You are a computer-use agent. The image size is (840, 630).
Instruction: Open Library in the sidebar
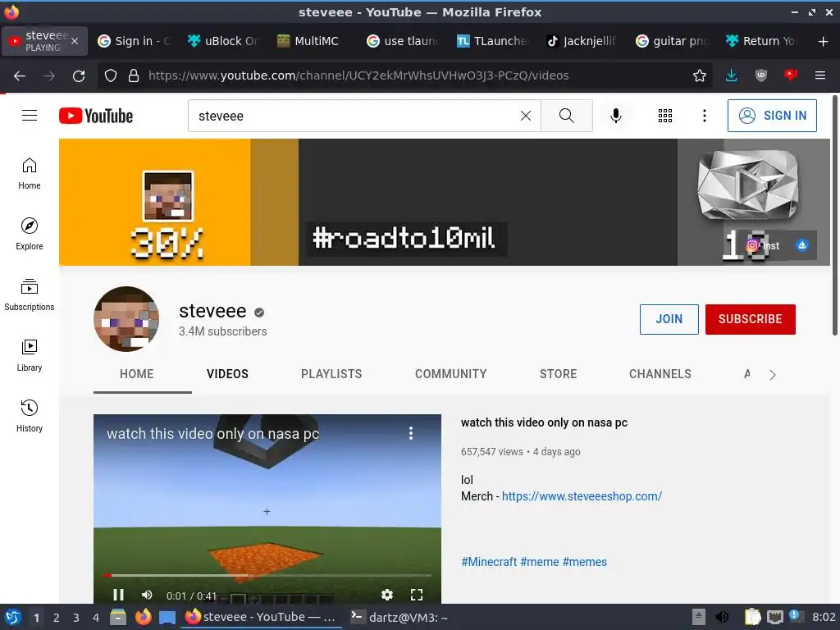click(x=30, y=355)
